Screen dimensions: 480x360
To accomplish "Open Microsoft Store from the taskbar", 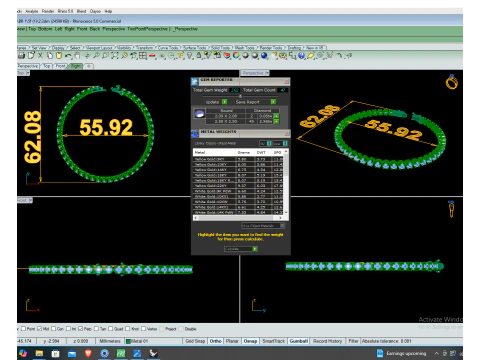I will (56, 353).
